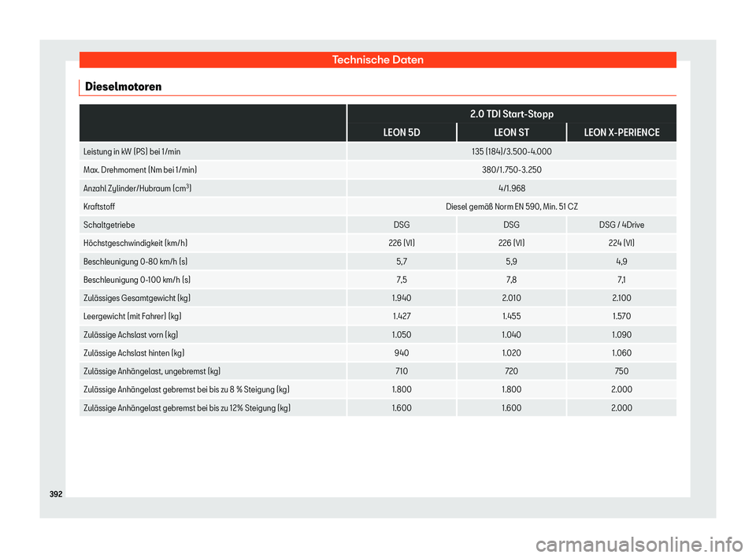756x558 pixels.
Task: Click '1.600' under LEON ST
Action: coord(512,408)
